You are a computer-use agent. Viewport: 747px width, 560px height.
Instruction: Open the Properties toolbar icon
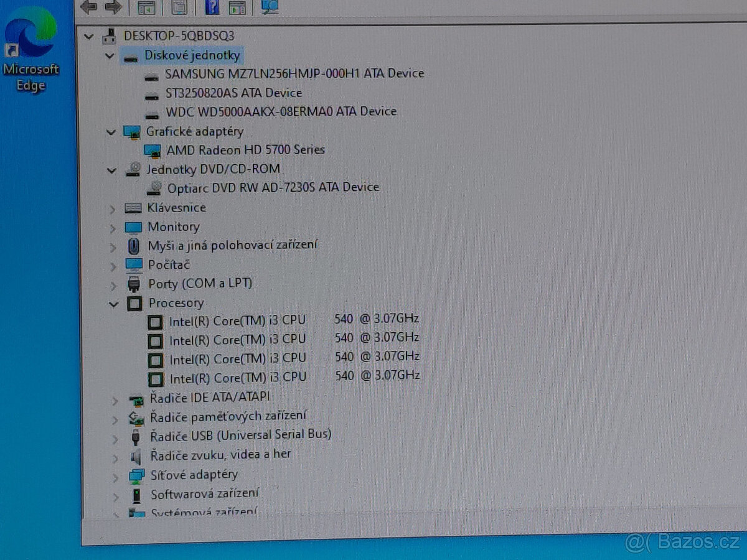[x=179, y=7]
